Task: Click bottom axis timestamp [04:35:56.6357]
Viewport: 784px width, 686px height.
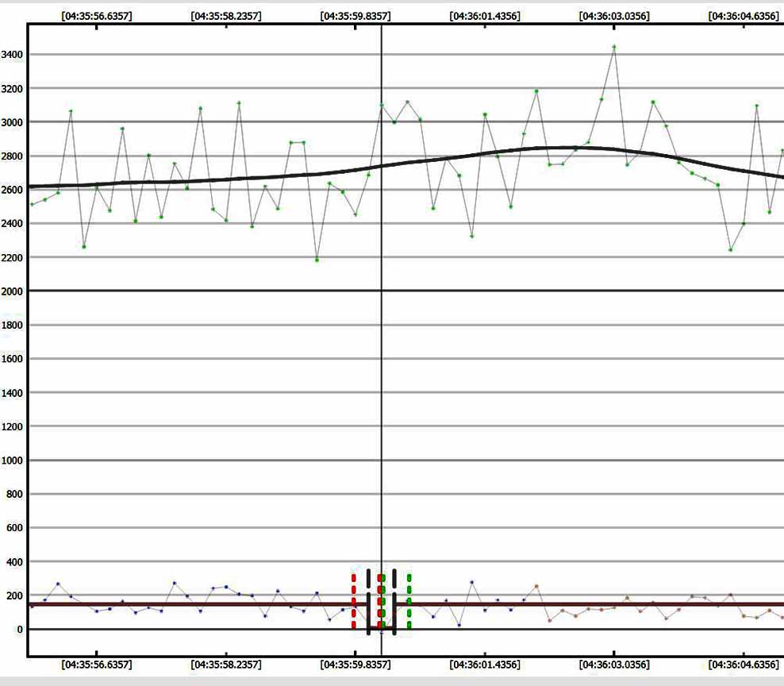Action: coord(97,665)
